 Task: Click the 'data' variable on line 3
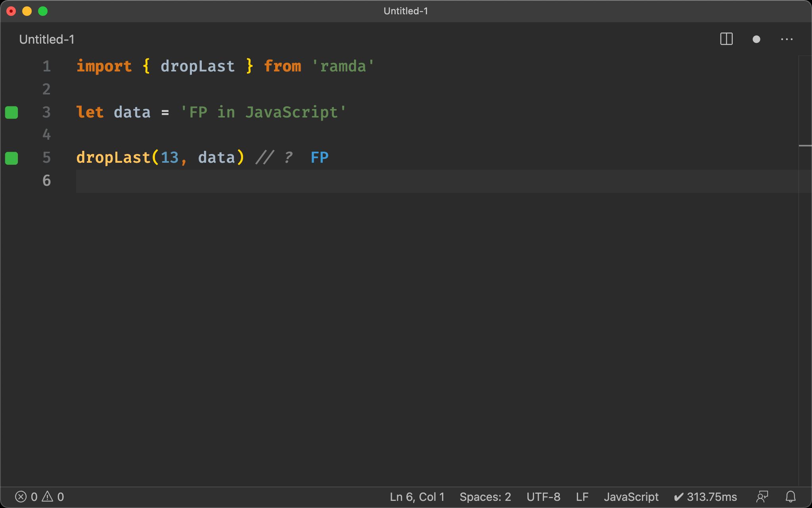[132, 112]
